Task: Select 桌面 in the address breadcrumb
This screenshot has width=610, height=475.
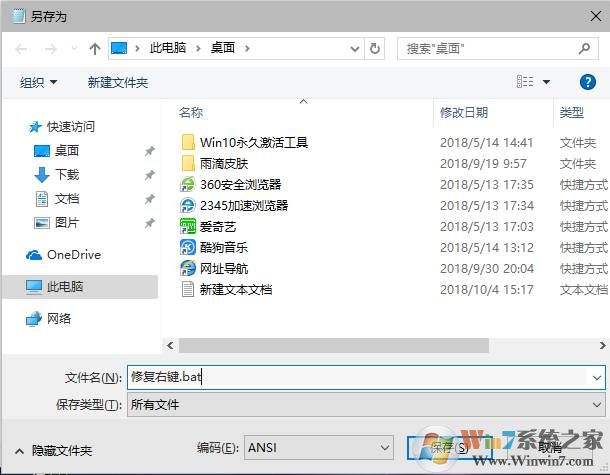Action: [223, 48]
